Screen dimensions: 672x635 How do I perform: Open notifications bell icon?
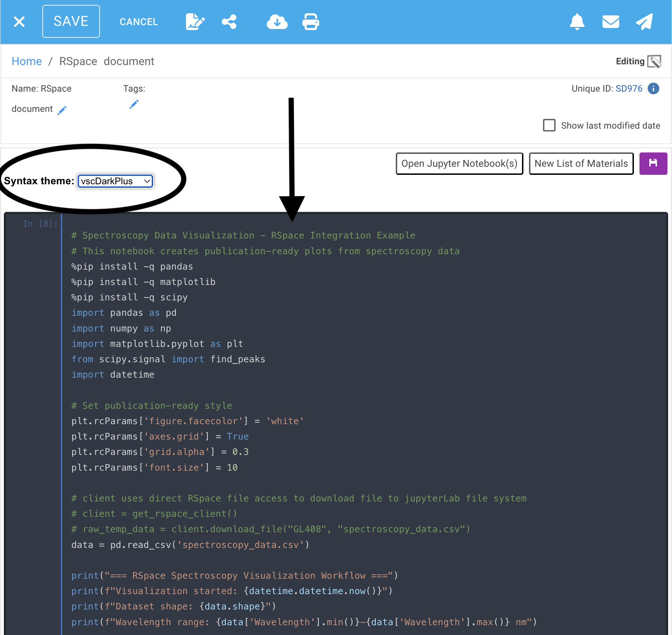point(577,22)
